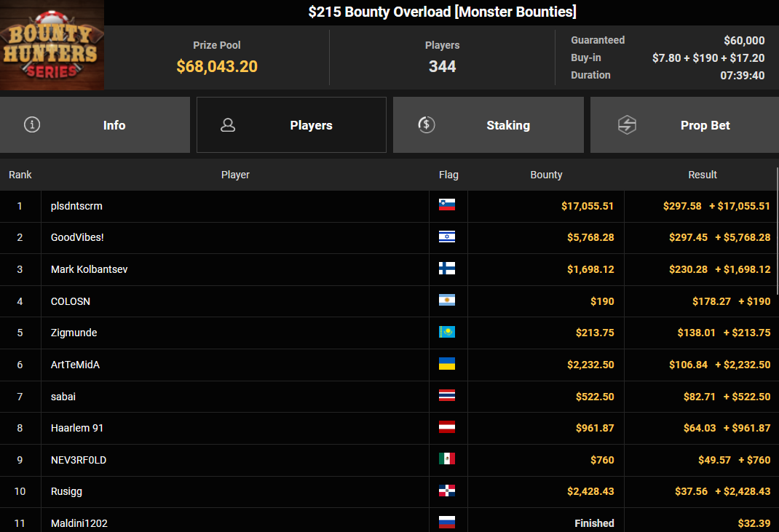Screen dimensions: 779x532
Task: Click the Players count 344
Action: (x=442, y=66)
